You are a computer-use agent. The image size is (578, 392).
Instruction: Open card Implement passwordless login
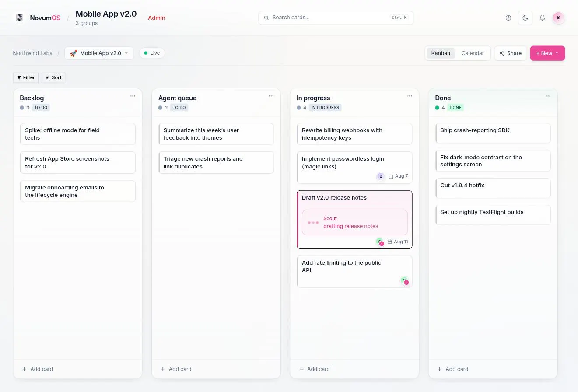[x=354, y=168]
